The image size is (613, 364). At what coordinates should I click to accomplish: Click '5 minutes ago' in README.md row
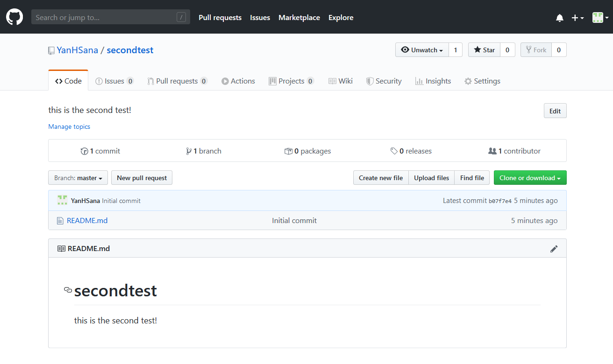534,220
